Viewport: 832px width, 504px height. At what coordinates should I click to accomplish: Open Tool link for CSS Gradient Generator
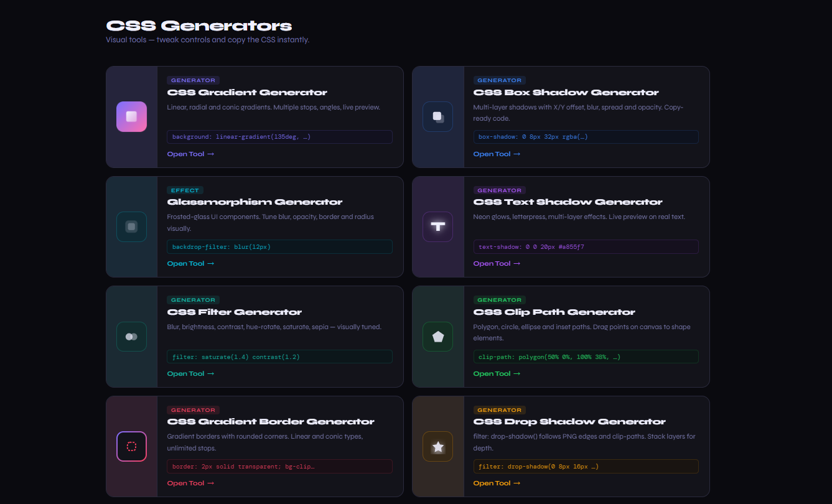pos(190,154)
